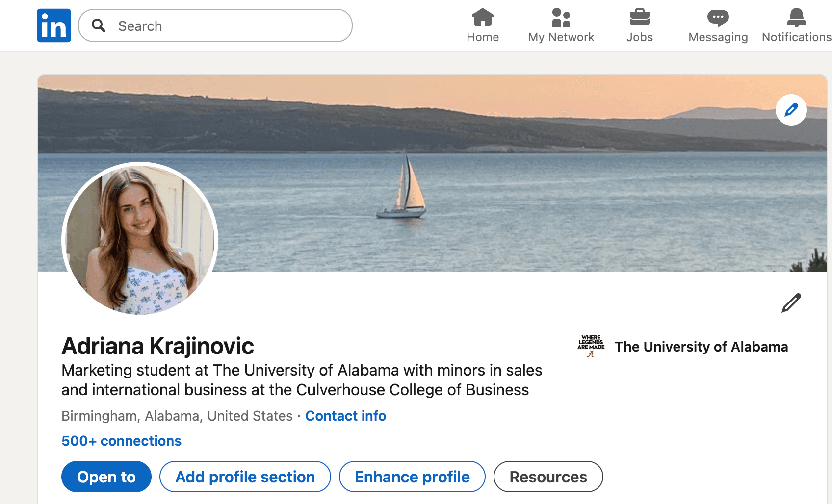Open the Jobs section
This screenshot has height=504, width=832.
(x=639, y=25)
